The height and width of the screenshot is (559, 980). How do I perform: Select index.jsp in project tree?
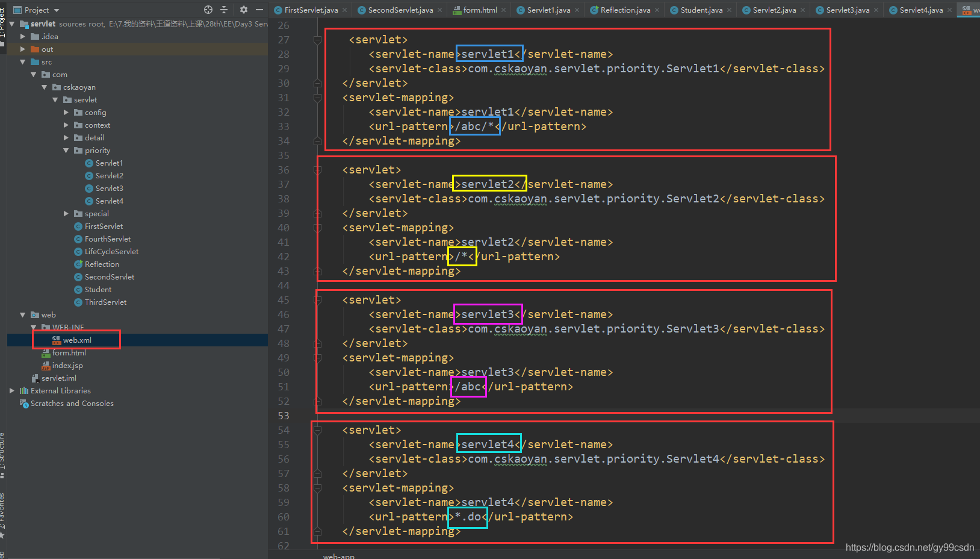click(67, 366)
